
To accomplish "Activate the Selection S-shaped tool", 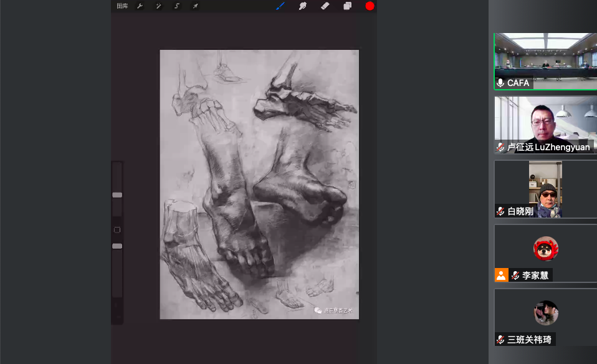I will click(177, 6).
